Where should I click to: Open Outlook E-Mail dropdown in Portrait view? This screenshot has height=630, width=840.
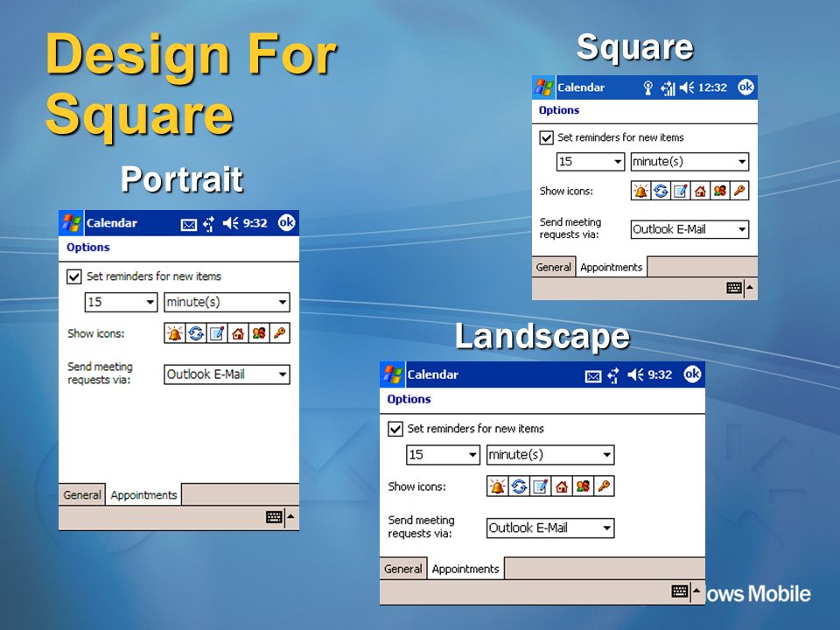click(x=227, y=374)
